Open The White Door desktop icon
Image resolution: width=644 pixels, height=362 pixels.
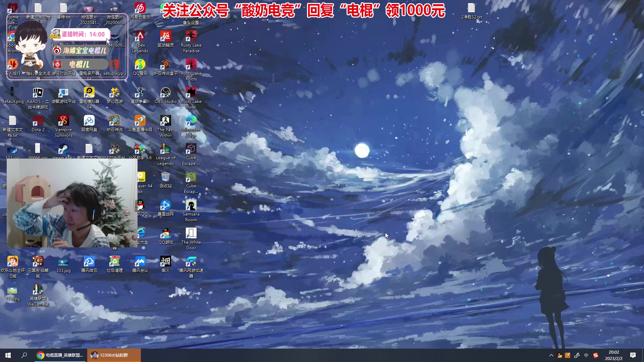191,239
